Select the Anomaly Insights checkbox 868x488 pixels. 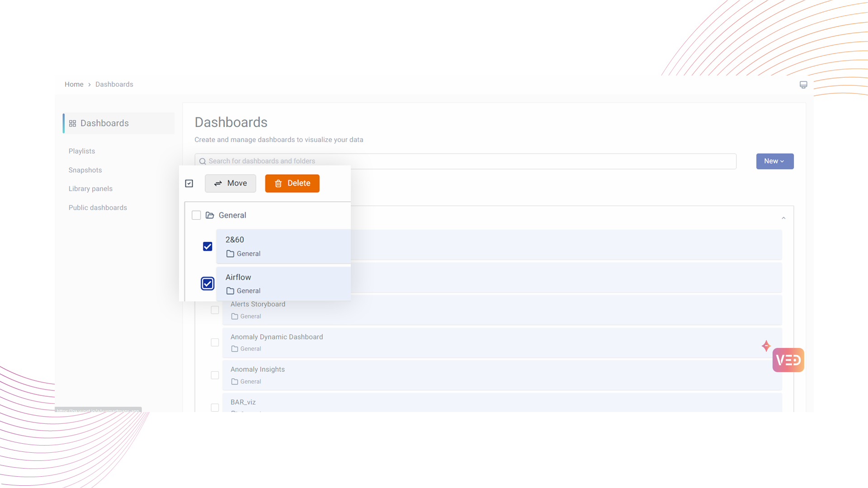(x=215, y=375)
